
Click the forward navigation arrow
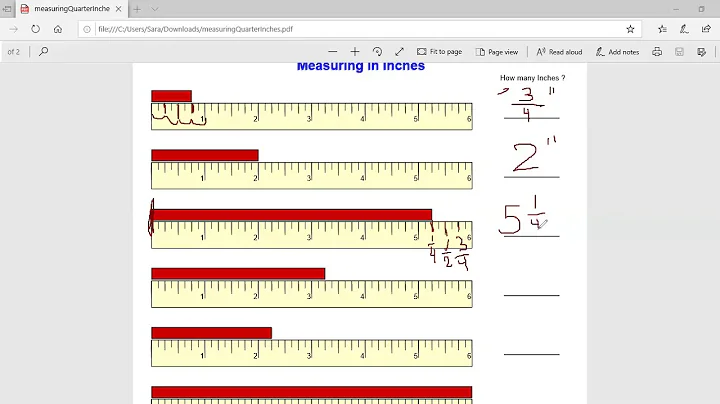(x=13, y=29)
